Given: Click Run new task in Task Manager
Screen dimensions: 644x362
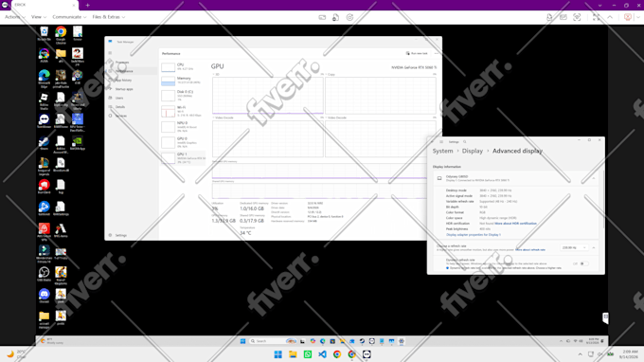Looking at the screenshot, I should (417, 53).
